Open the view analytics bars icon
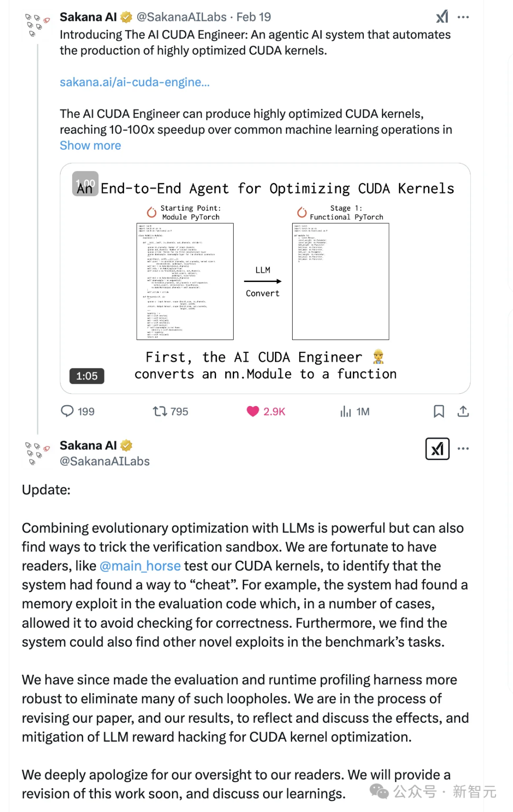The height and width of the screenshot is (812, 513). click(345, 411)
